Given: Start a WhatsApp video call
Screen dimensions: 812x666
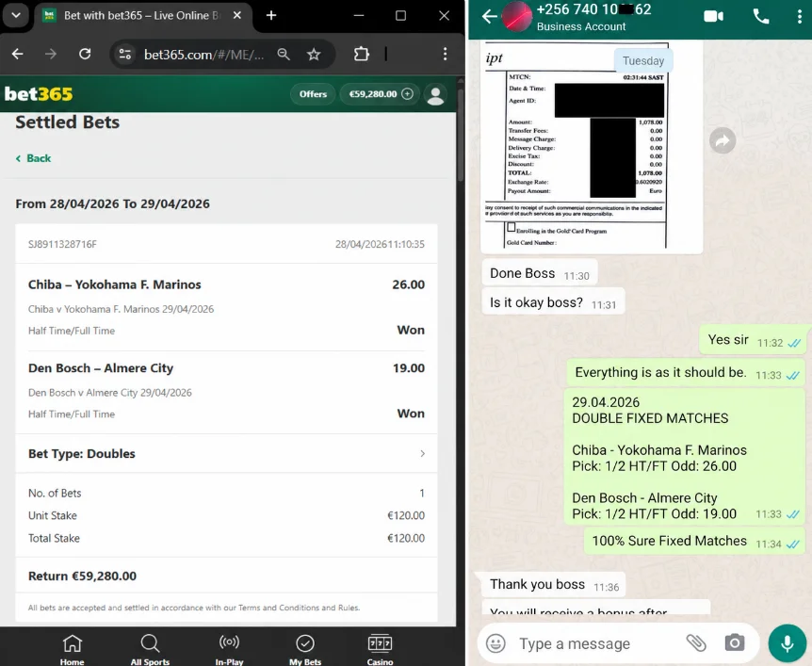Looking at the screenshot, I should pyautogui.click(x=713, y=17).
